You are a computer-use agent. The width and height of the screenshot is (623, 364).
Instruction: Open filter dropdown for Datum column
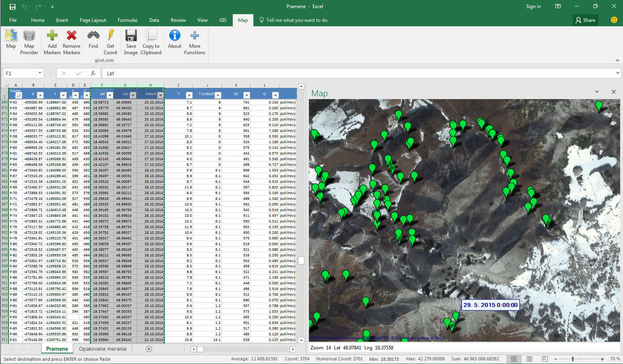[160, 95]
